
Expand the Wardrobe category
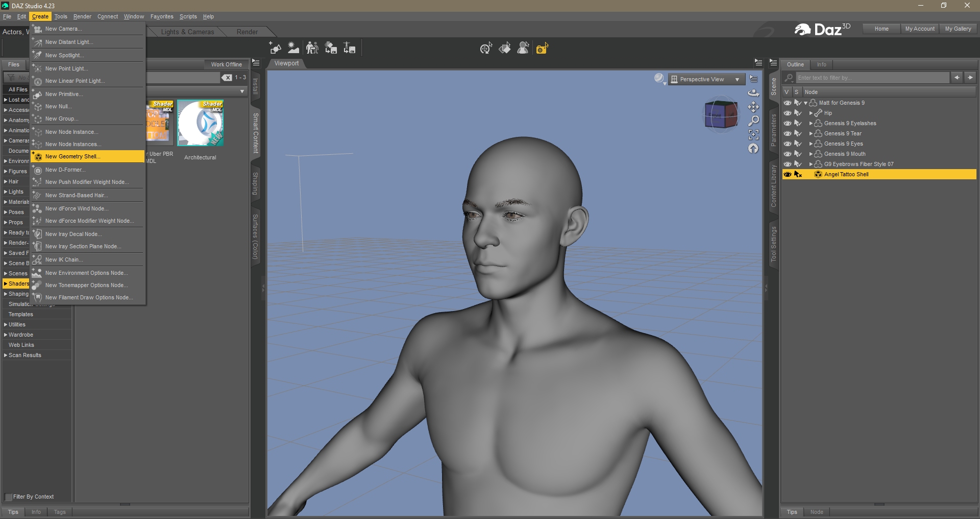coord(6,335)
